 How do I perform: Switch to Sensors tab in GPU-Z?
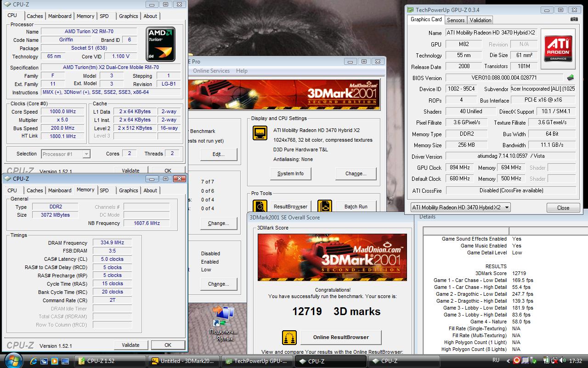click(x=456, y=20)
